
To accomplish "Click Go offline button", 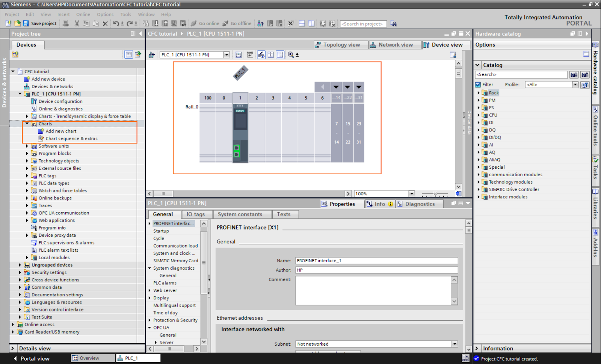I will click(x=237, y=23).
